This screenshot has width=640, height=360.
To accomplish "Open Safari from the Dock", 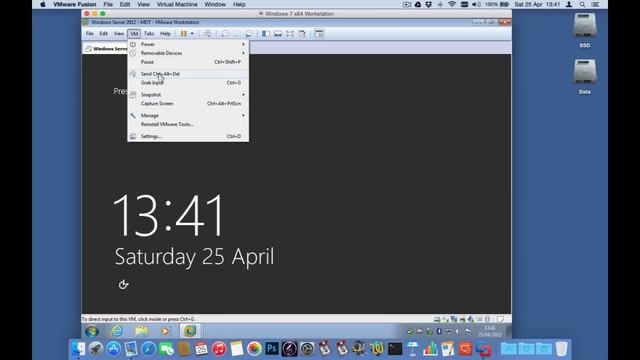I will point(148,349).
